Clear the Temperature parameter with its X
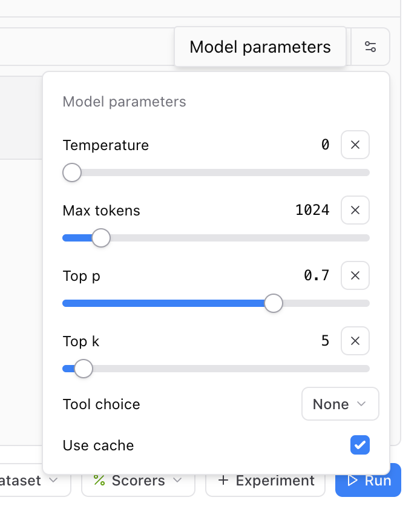The image size is (420, 526). point(355,145)
